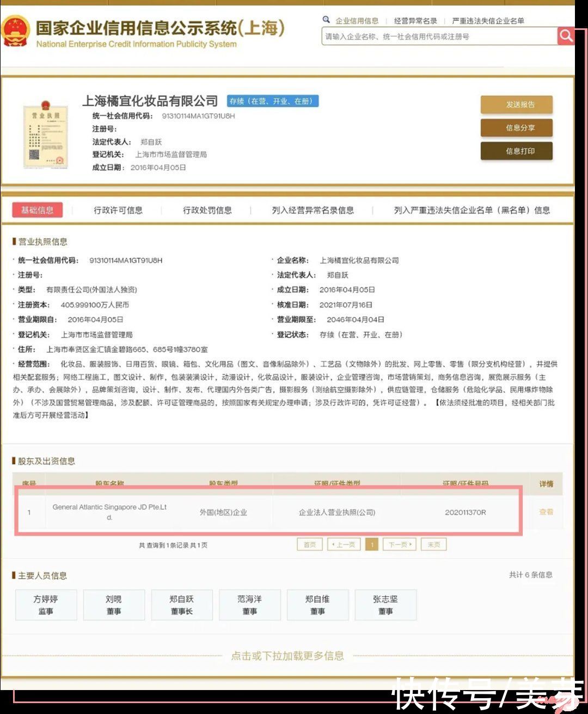The image size is (588, 714).
Task: Click address 上海市奉贤区金汇镇金碧路 text
Action: coord(127,349)
